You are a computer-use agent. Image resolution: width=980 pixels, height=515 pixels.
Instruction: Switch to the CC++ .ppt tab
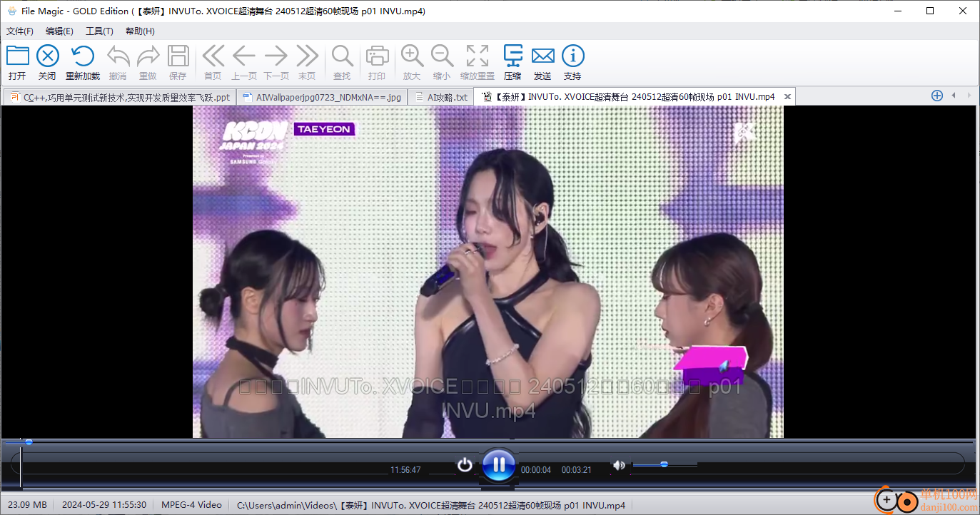(x=119, y=97)
